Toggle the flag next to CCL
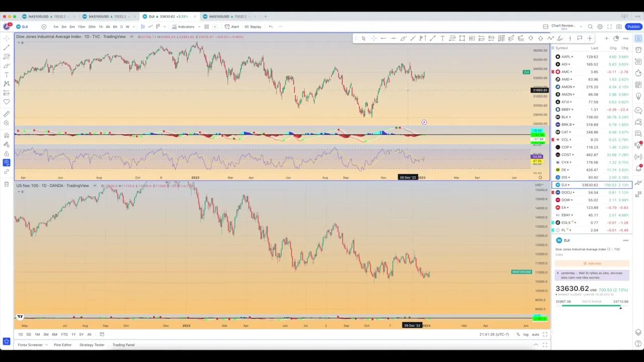This screenshot has height=362, width=644. [x=553, y=140]
